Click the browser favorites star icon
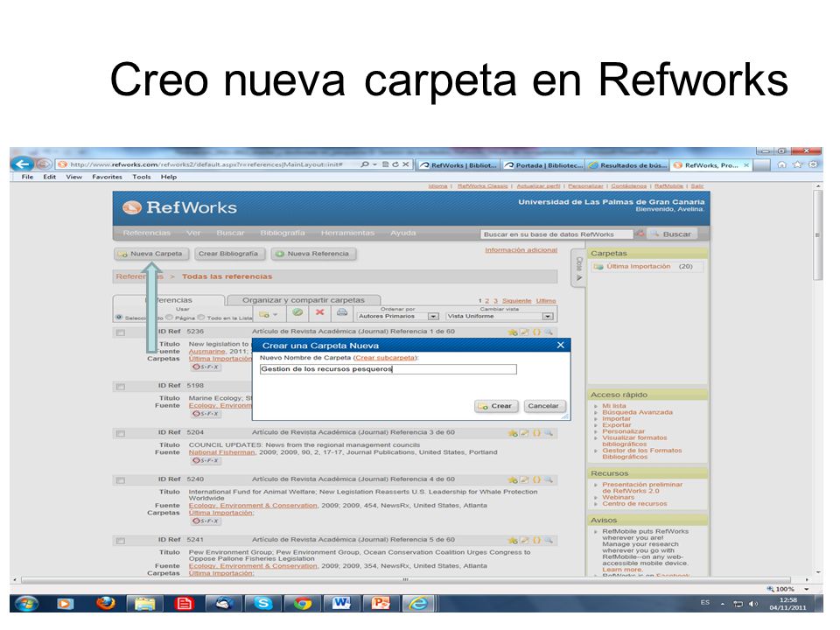This screenshot has width=840, height=630. 798,164
